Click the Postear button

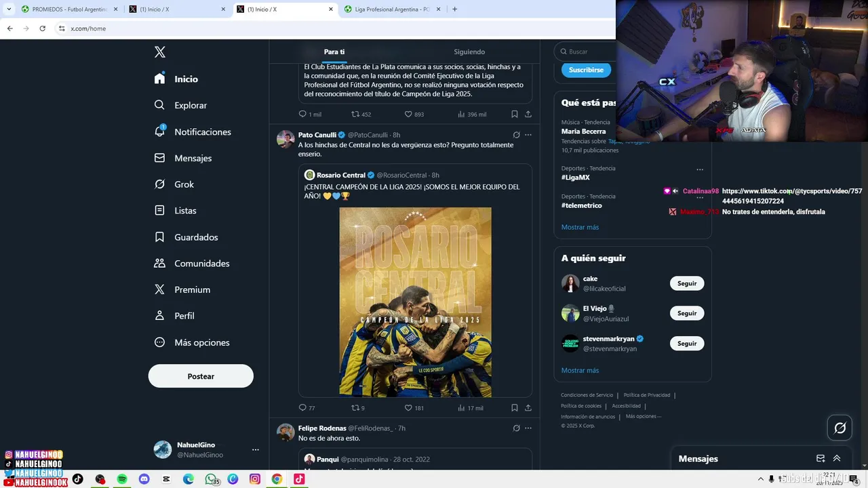point(201,376)
